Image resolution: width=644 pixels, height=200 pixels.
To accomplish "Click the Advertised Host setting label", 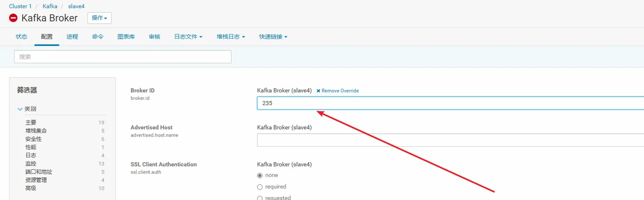I will [x=151, y=127].
